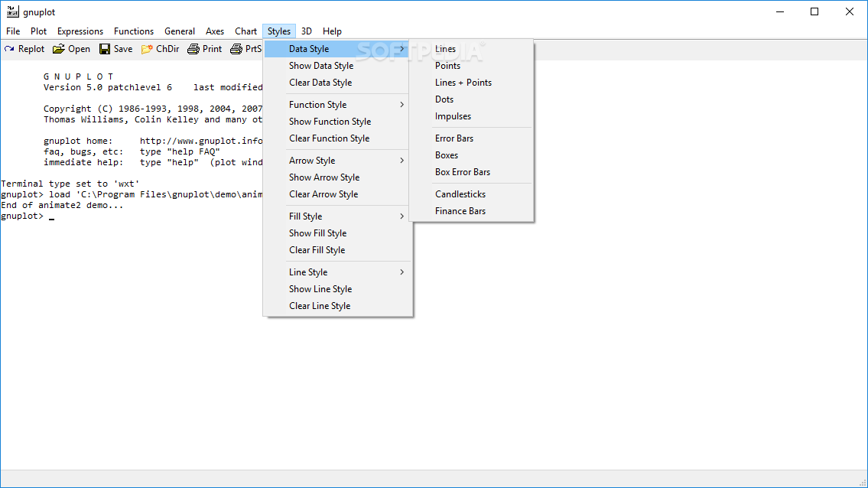Open the 3D menu
Image resolution: width=868 pixels, height=488 pixels.
(x=306, y=31)
